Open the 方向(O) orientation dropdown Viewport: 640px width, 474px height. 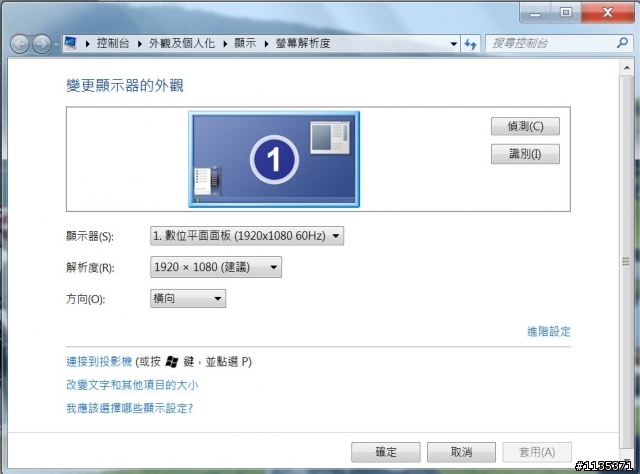pos(188,298)
